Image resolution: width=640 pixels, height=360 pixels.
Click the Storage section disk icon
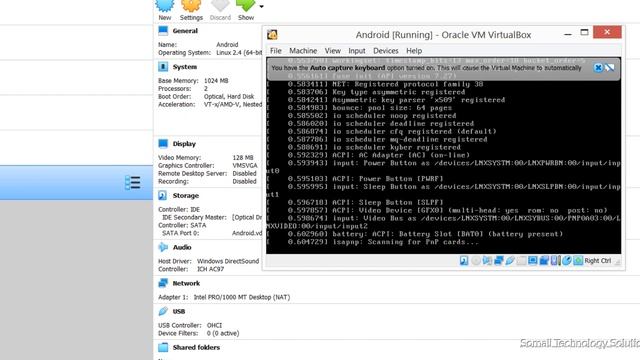pos(162,196)
